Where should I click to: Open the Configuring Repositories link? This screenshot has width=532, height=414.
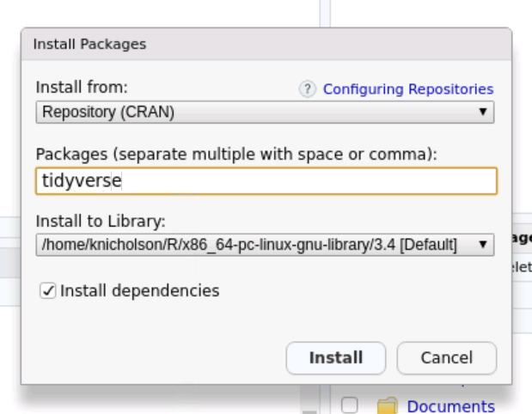pyautogui.click(x=408, y=89)
